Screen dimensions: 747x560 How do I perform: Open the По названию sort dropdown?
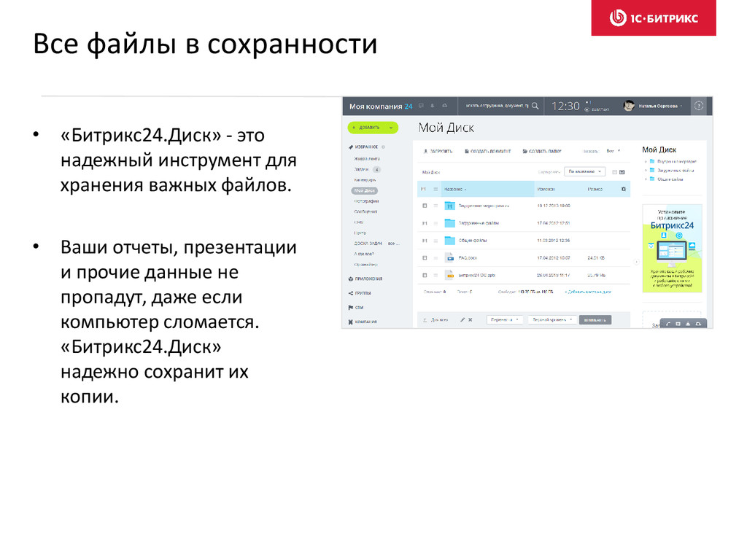coord(584,171)
